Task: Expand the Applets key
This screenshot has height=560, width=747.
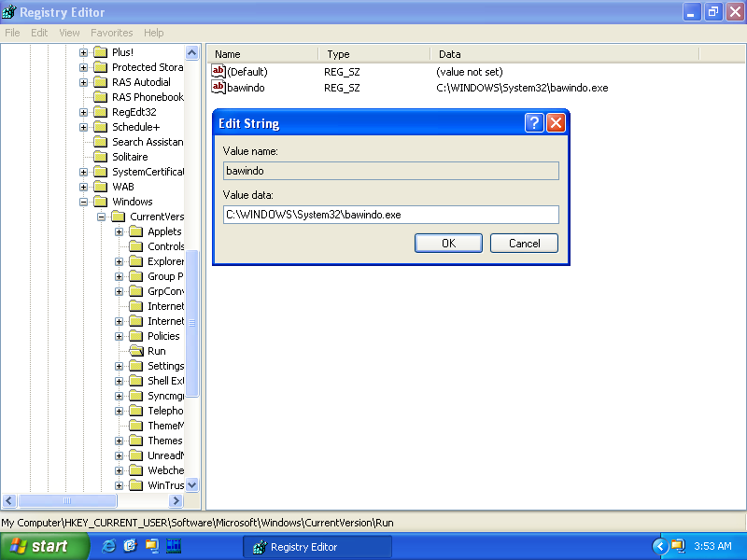Action: (x=120, y=231)
